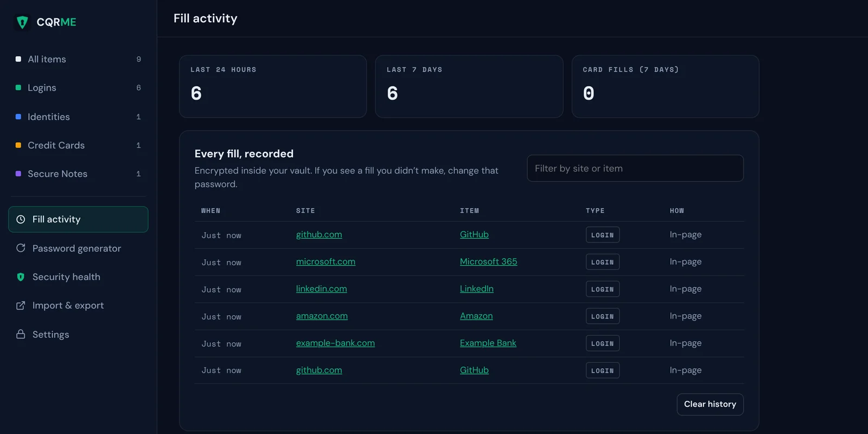
Task: Focus the Filter by site or item field
Action: (x=635, y=168)
